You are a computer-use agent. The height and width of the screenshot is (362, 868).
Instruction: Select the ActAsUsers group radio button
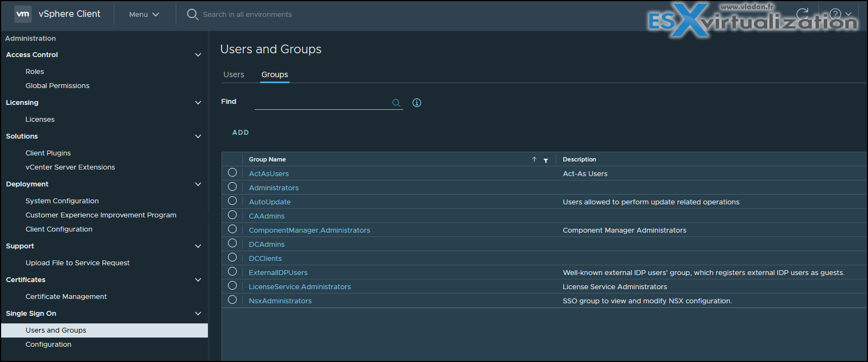click(x=232, y=173)
